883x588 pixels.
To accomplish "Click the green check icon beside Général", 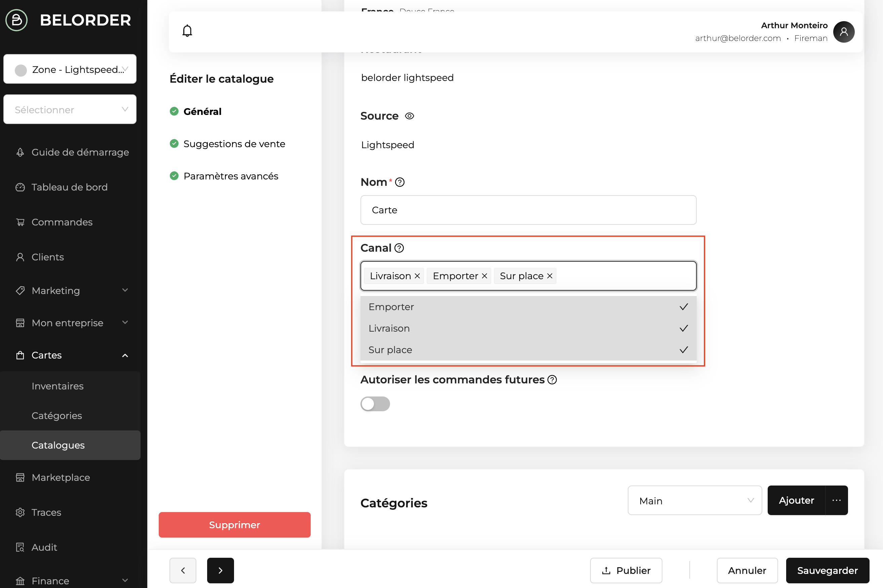I will click(x=174, y=111).
